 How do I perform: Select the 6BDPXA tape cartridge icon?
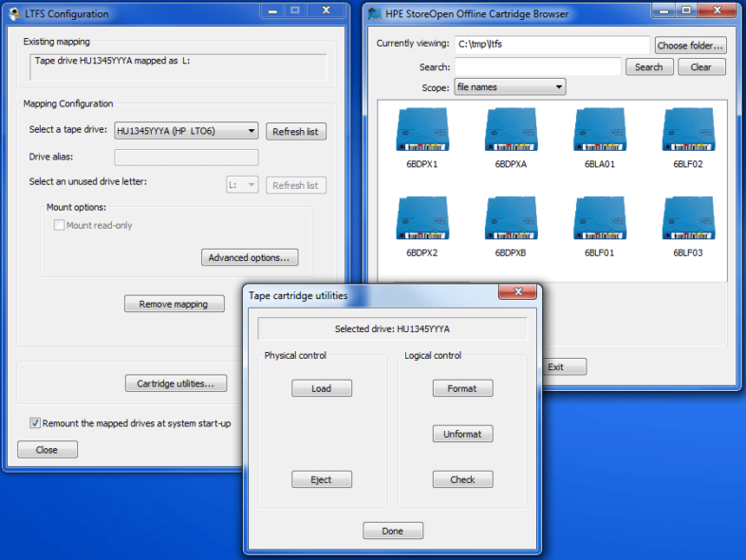point(511,130)
